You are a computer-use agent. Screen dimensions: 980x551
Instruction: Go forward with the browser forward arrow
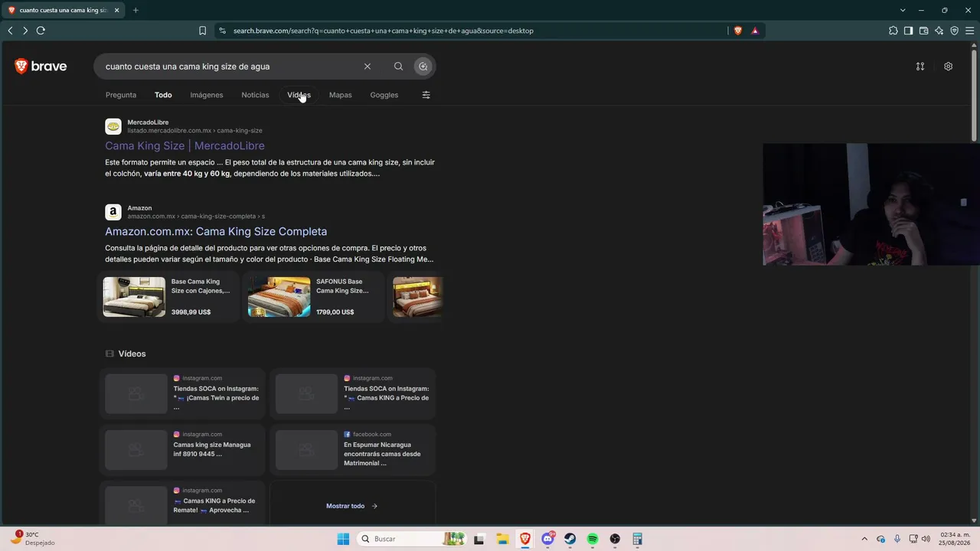(25, 31)
